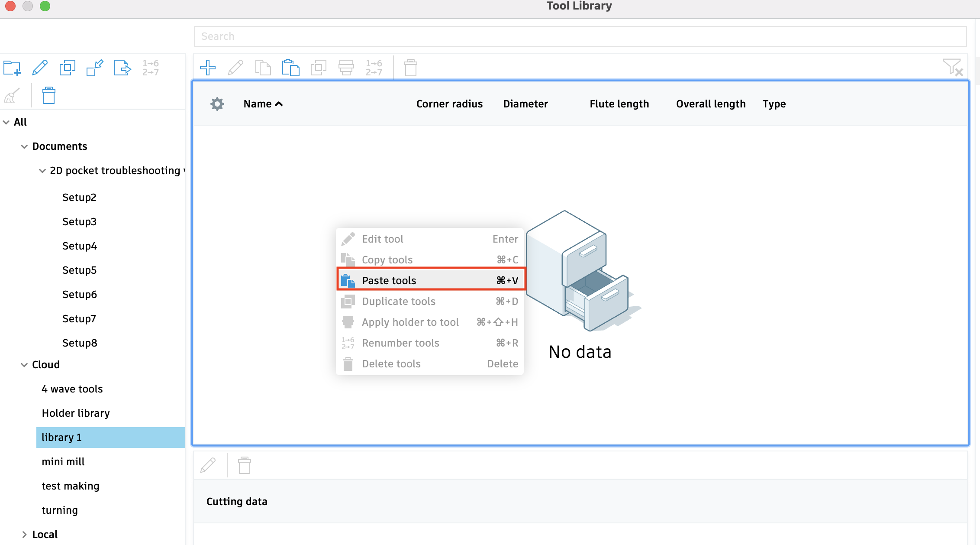Click paste tools icon in toolbar
The image size is (980, 545).
290,68
